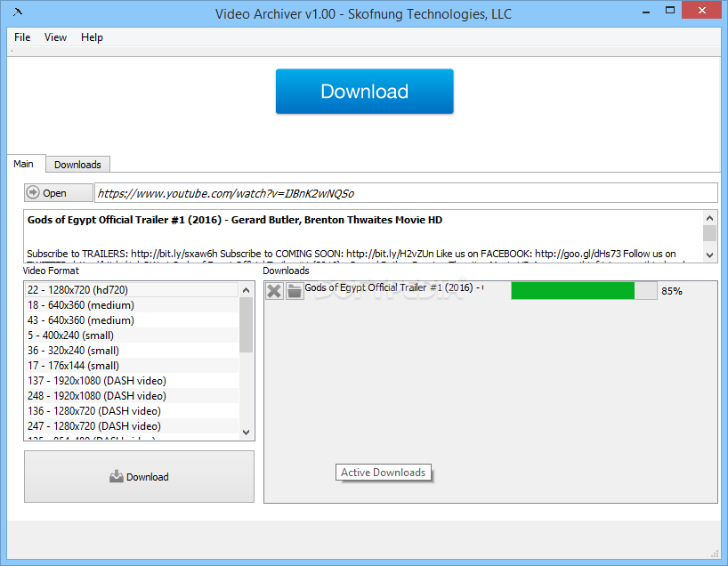The height and width of the screenshot is (566, 728).
Task: Click the Video Format label
Action: pyautogui.click(x=51, y=271)
